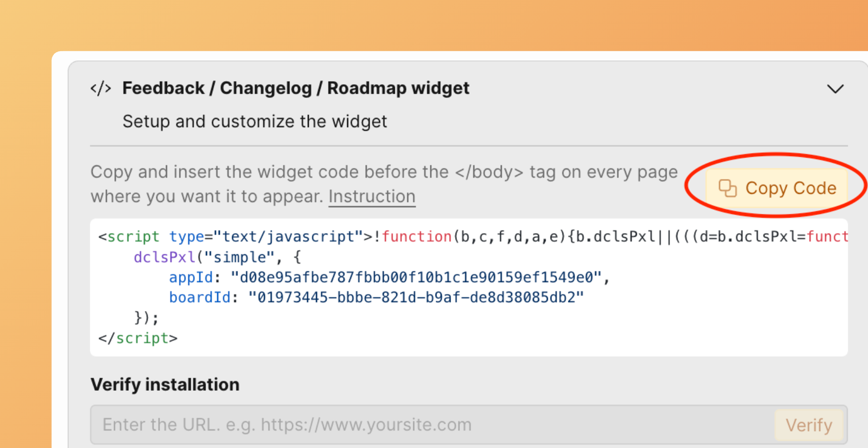
Task: Click the red function keyword in the code
Action: pyautogui.click(x=416, y=237)
